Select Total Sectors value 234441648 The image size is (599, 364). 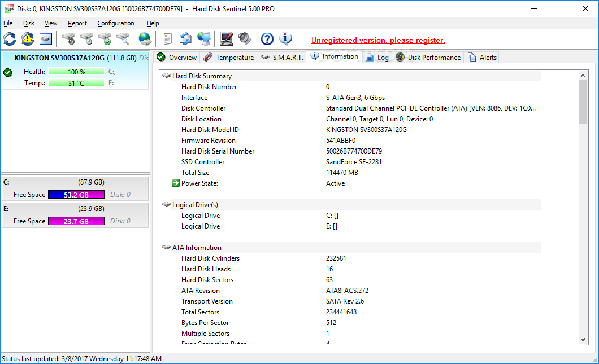pyautogui.click(x=341, y=312)
